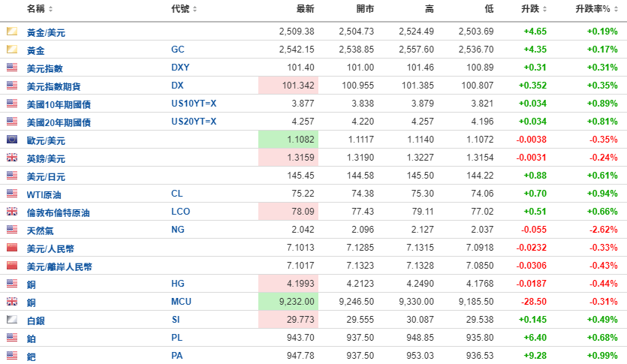Click the gold bar icon beside 黃金/美元
This screenshot has width=627, height=364.
tap(11, 32)
